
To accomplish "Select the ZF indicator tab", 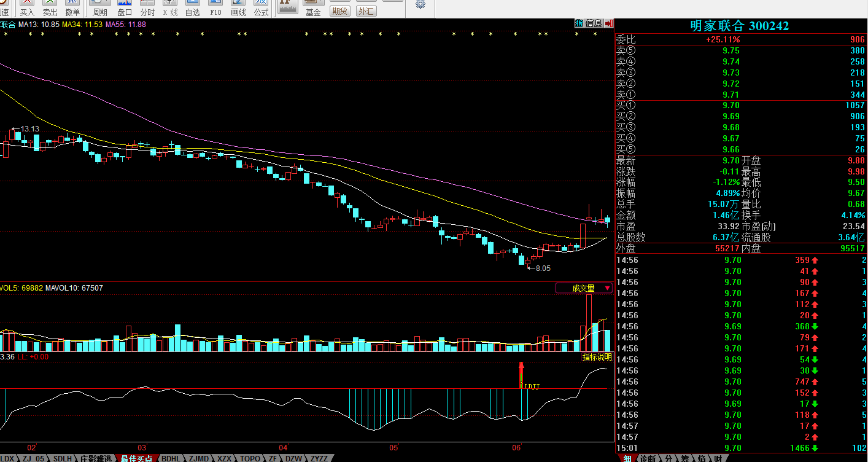I will pyautogui.click(x=273, y=458).
